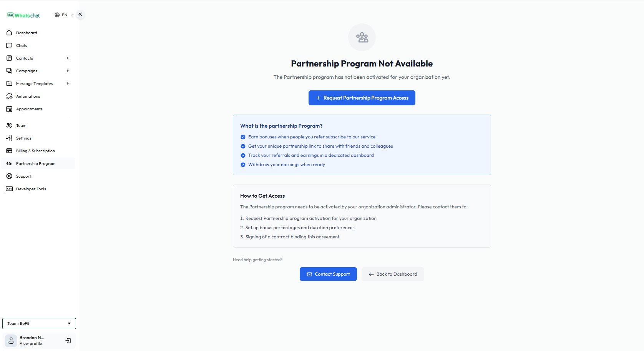Open Billing & Subscription menu item
This screenshot has height=351, width=644.
pos(35,151)
